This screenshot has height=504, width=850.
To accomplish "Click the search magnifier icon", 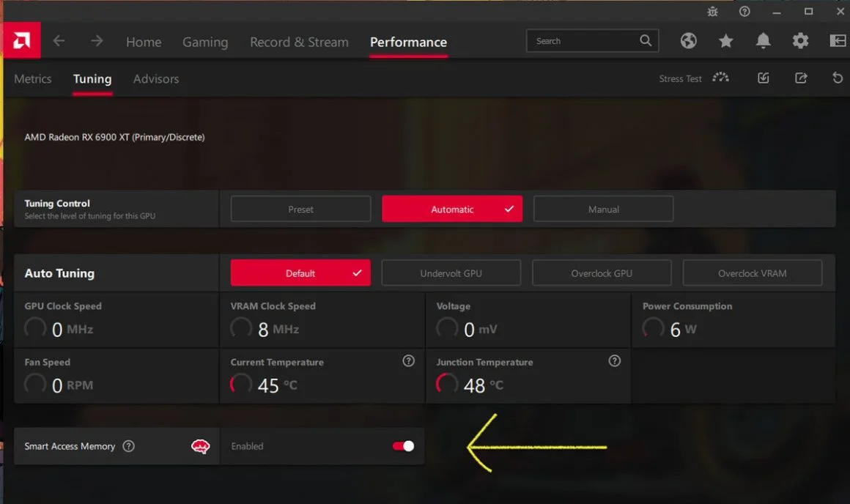I will click(x=645, y=40).
